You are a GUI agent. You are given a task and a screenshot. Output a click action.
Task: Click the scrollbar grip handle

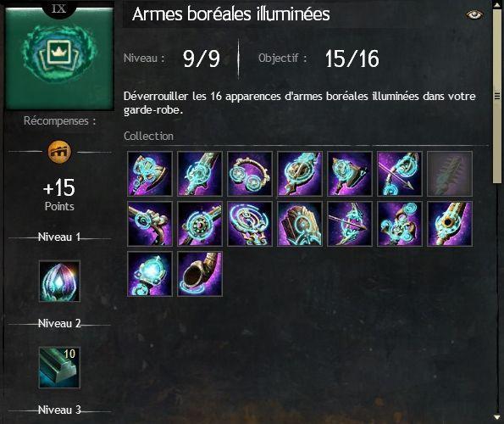[x=497, y=96]
